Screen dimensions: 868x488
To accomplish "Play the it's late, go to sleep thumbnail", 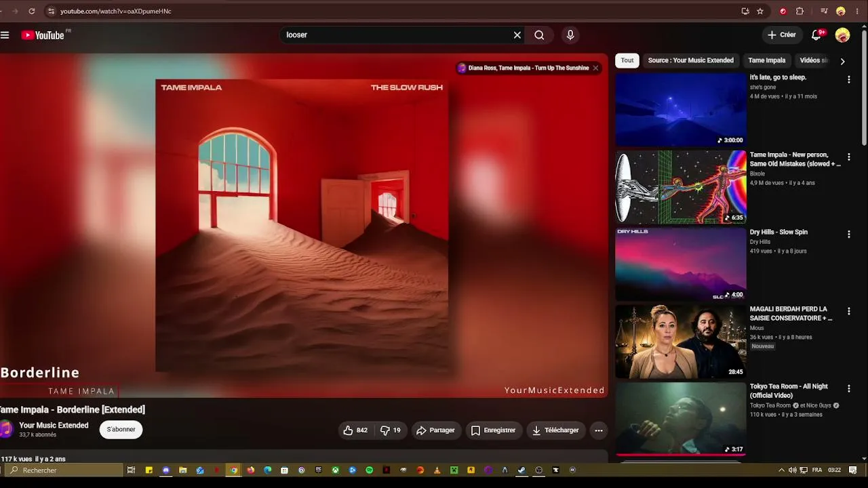I will coord(681,110).
